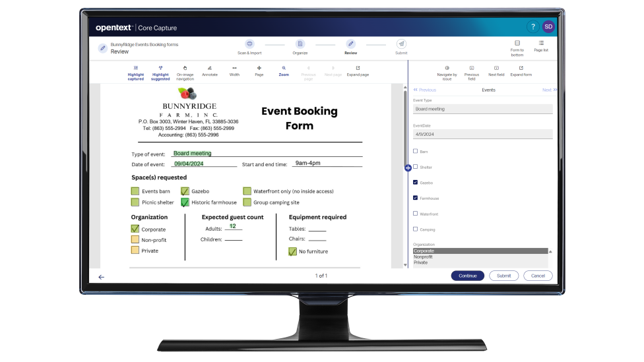Jump to Previous field
Screen dimensions: 644x362
pos(472,73)
